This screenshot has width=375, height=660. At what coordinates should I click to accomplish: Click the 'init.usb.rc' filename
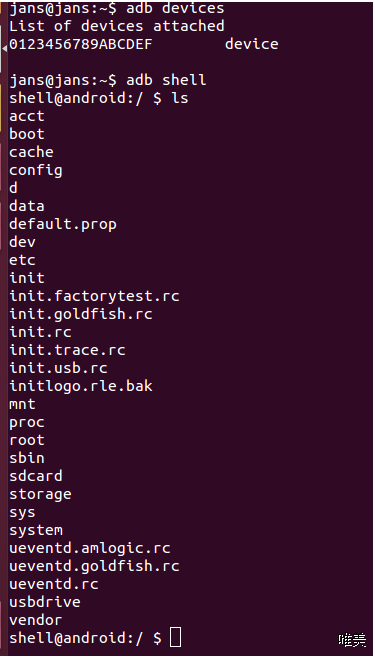(x=58, y=368)
